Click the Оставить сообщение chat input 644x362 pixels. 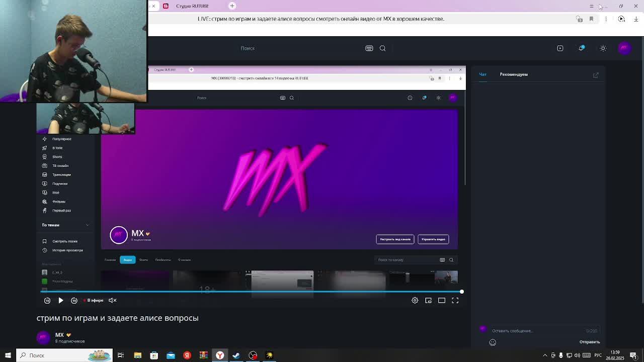538,331
